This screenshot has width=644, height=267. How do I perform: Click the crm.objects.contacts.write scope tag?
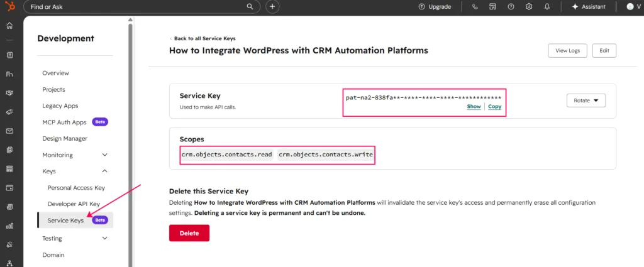pyautogui.click(x=326, y=155)
